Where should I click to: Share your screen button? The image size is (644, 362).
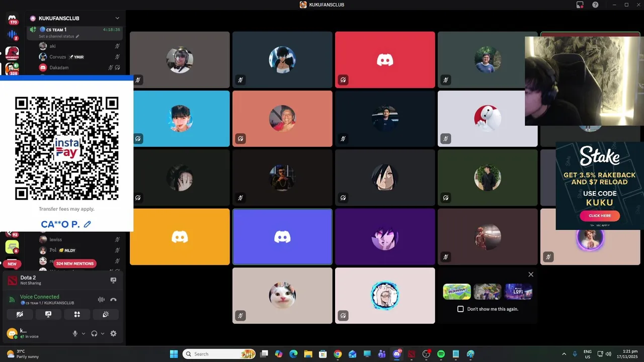(48, 314)
